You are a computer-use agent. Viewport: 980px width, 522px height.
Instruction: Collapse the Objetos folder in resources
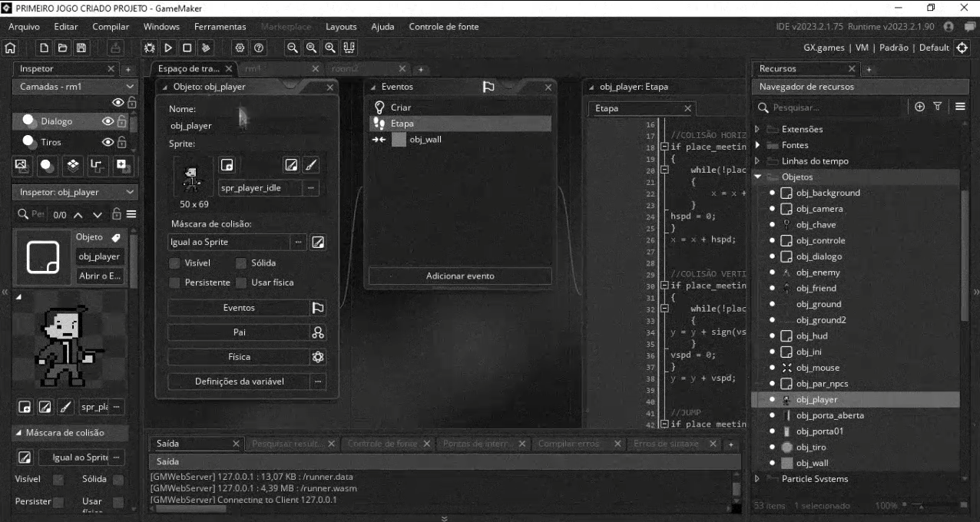(757, 177)
